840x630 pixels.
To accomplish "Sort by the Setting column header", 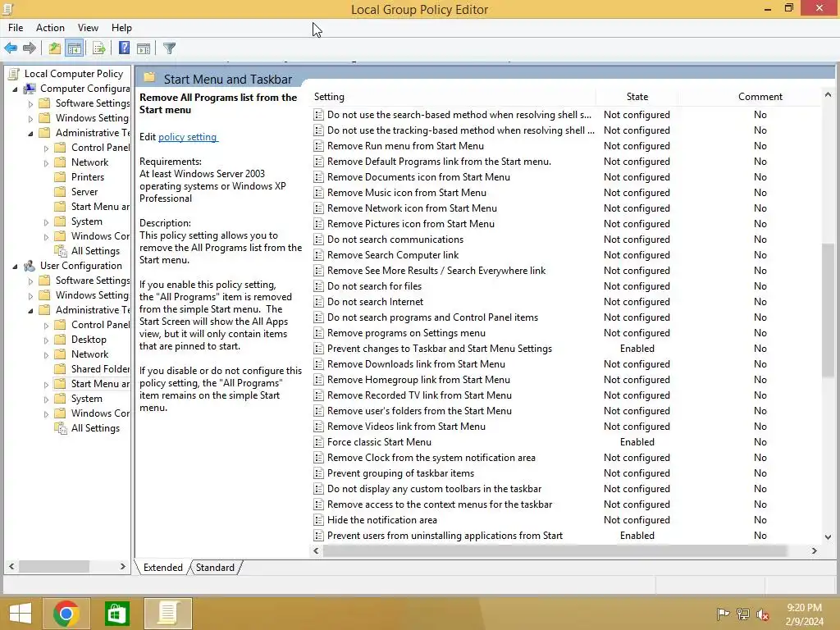I will [453, 97].
